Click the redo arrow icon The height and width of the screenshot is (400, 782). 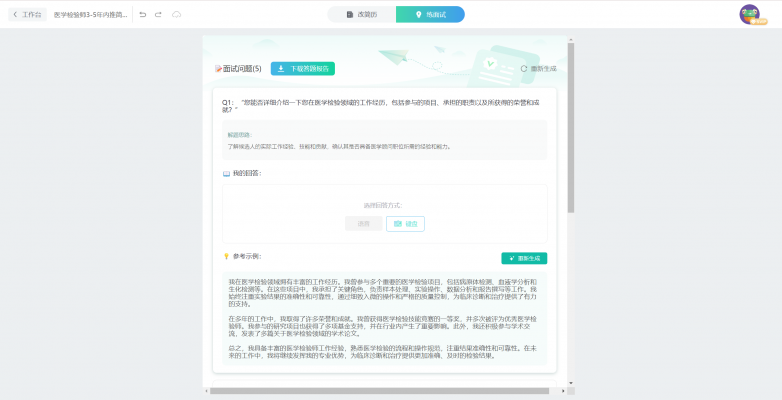pos(158,14)
